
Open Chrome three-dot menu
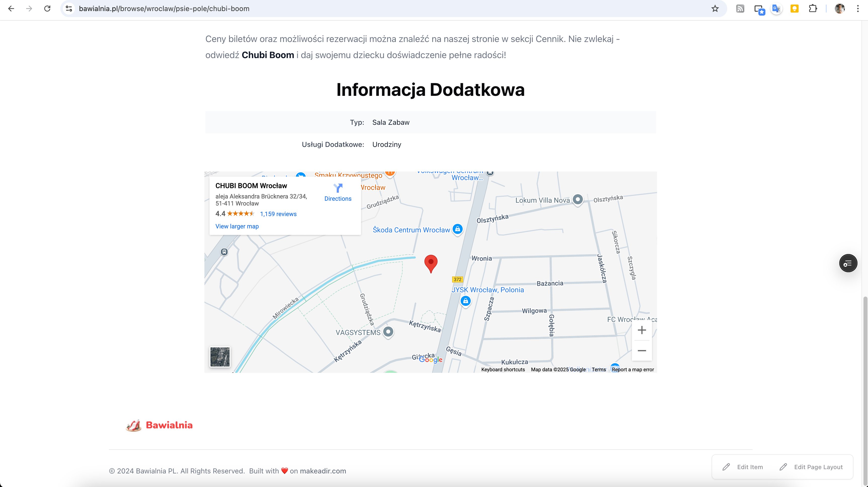pyautogui.click(x=857, y=9)
